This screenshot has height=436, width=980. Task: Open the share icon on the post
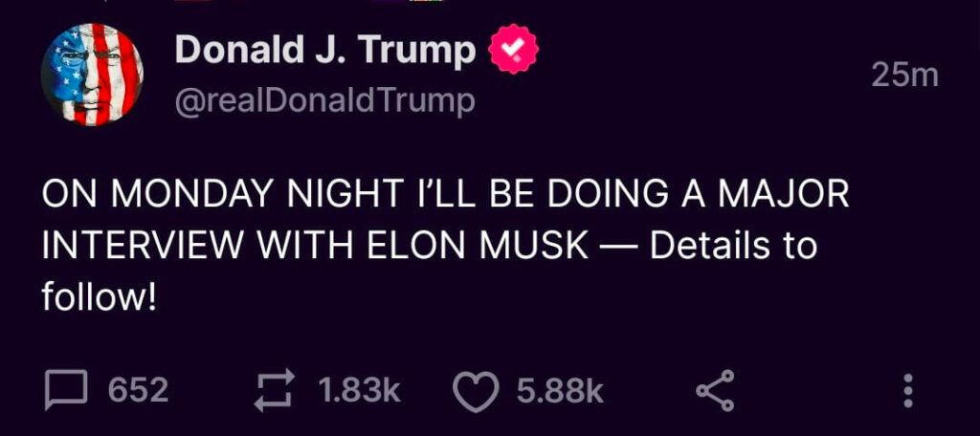(716, 391)
